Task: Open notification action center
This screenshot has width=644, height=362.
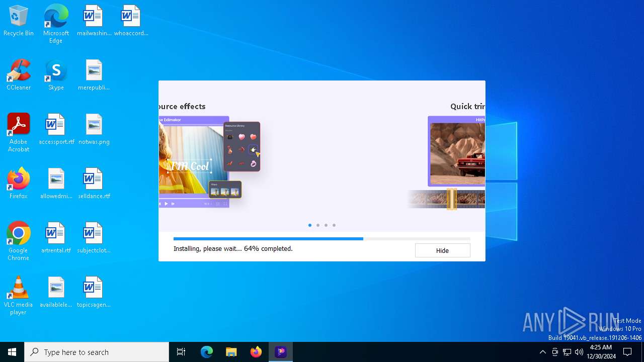Action: pyautogui.click(x=627, y=352)
